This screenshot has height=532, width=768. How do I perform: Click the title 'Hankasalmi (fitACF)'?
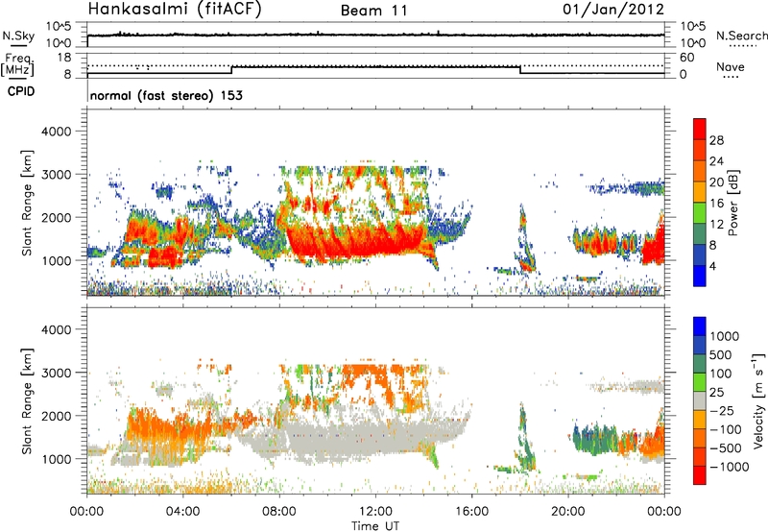click(175, 10)
